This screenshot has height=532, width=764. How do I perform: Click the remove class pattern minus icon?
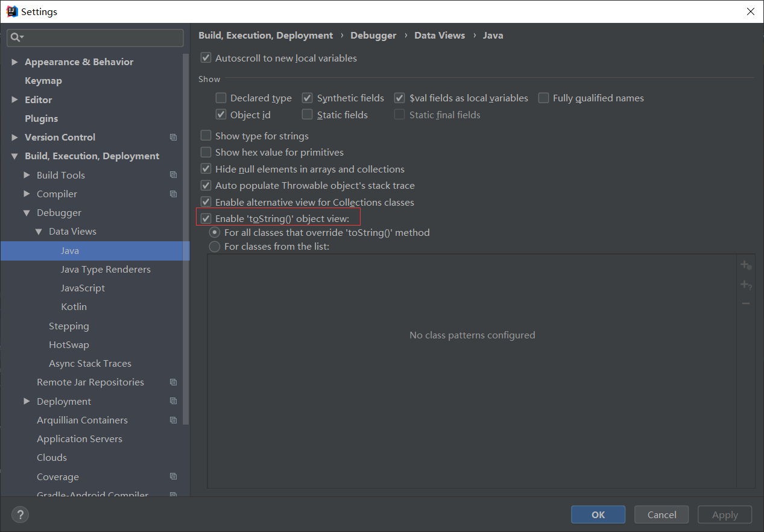745,303
